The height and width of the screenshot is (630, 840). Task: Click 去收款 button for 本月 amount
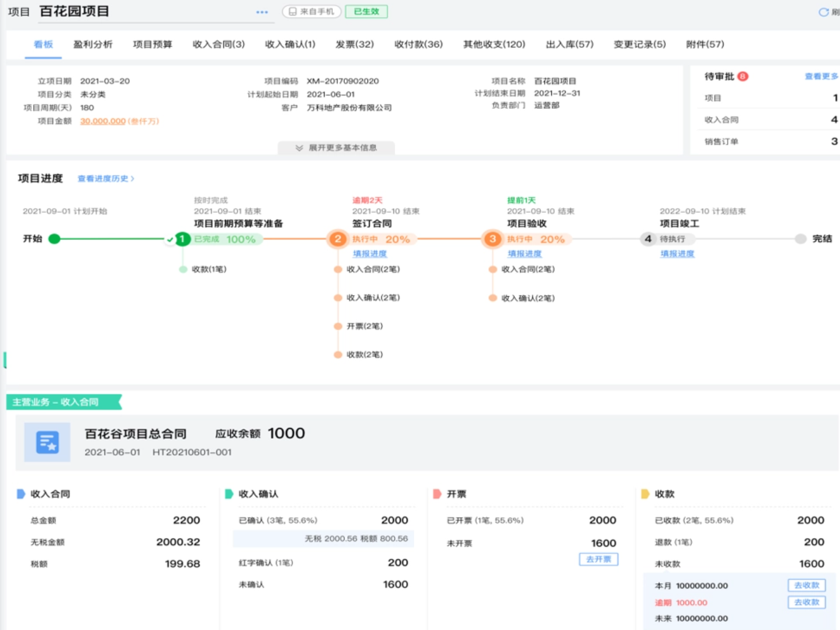click(x=806, y=585)
